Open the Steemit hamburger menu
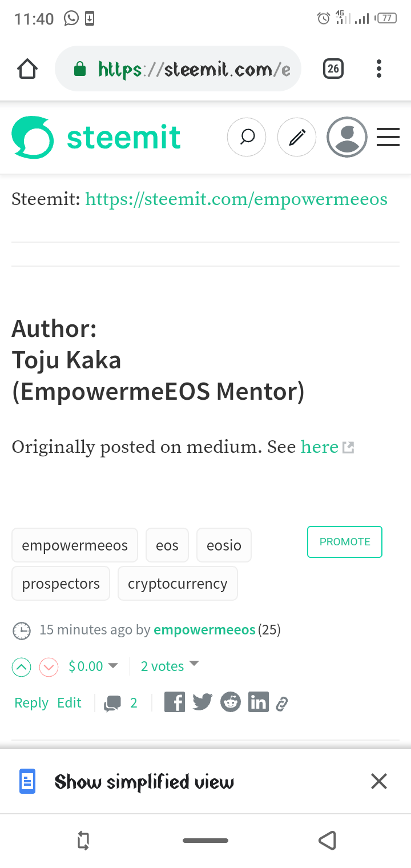This screenshot has width=411, height=868. [x=388, y=137]
